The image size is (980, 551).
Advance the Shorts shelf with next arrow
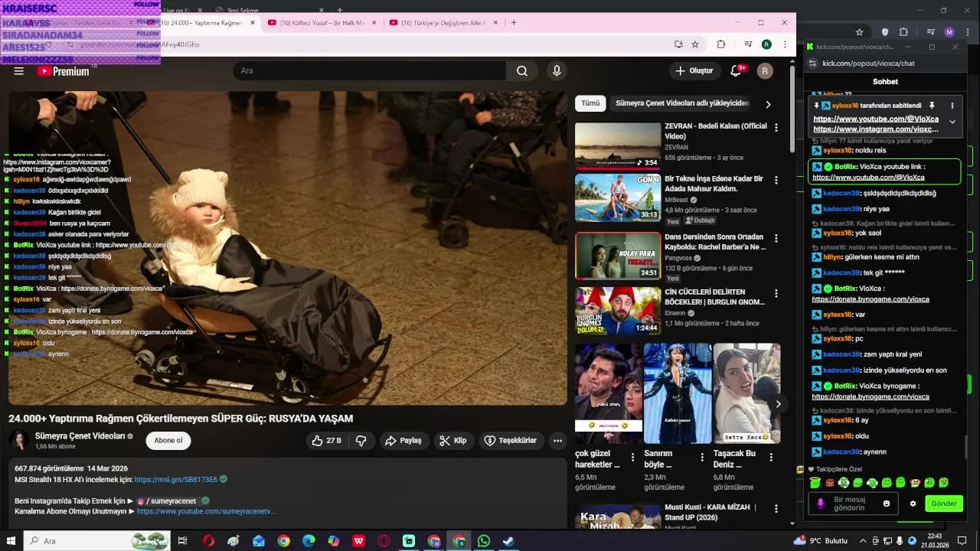778,404
